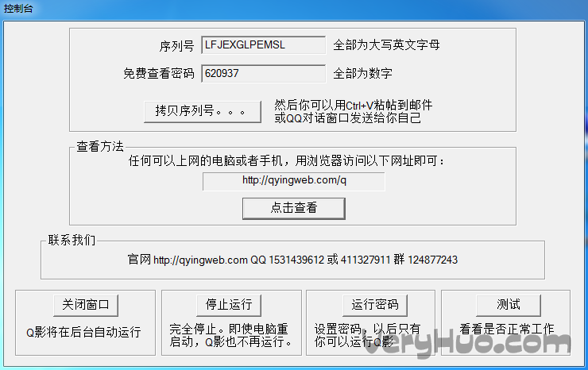Click the 点击查看 button
Viewport: 588px width, 370px height.
[x=294, y=209]
